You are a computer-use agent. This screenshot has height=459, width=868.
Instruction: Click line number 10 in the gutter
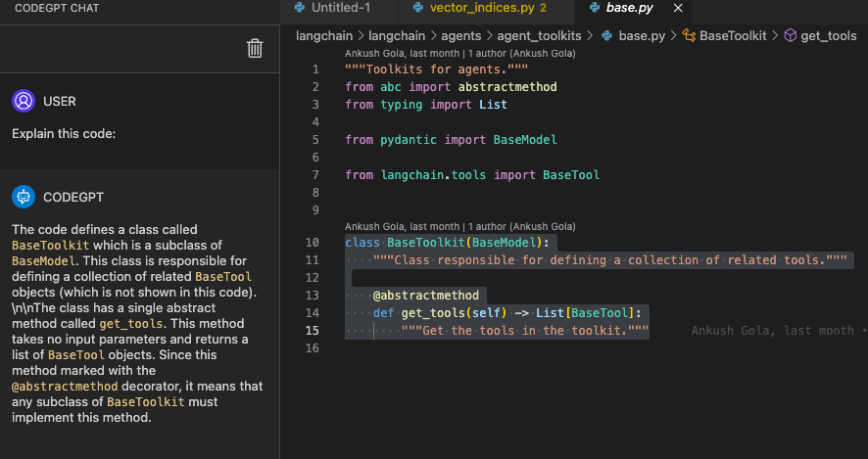pyautogui.click(x=313, y=242)
